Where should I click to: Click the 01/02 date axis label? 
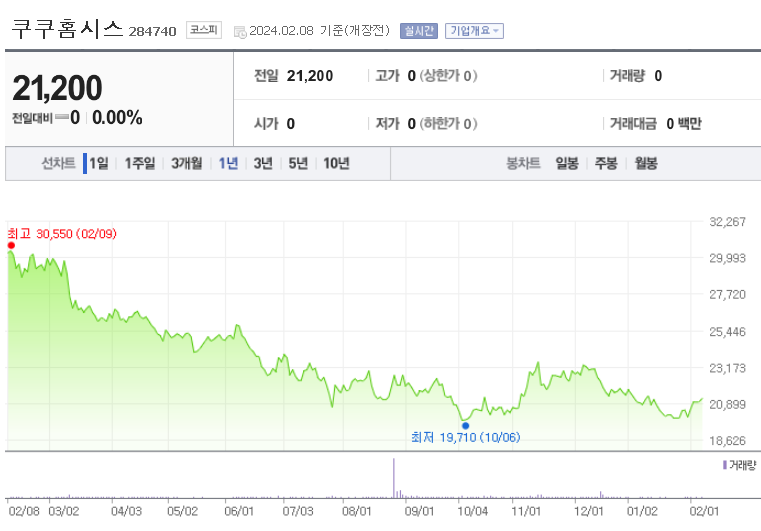(x=642, y=511)
